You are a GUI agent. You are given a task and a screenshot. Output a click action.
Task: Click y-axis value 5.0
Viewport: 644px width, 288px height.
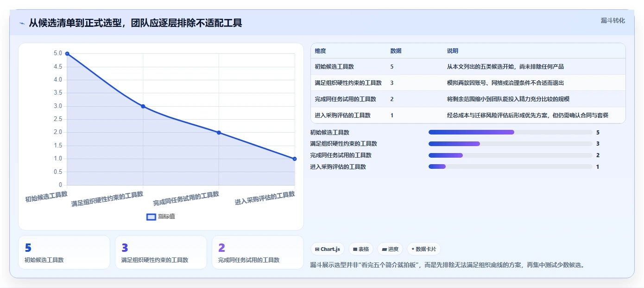coord(57,54)
